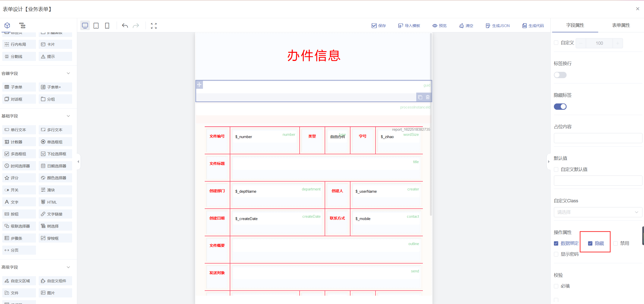The height and width of the screenshot is (304, 644).
Task: Add a 时间选择器 field
Action: [x=19, y=166]
